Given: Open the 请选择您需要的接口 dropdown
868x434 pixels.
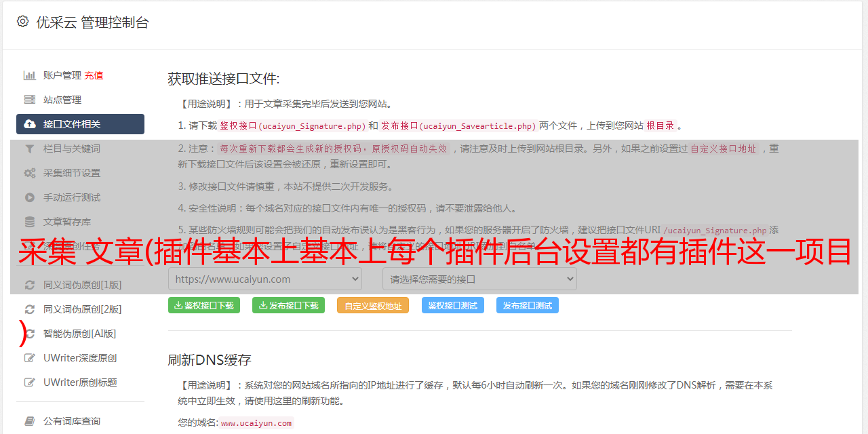Looking at the screenshot, I should [479, 279].
